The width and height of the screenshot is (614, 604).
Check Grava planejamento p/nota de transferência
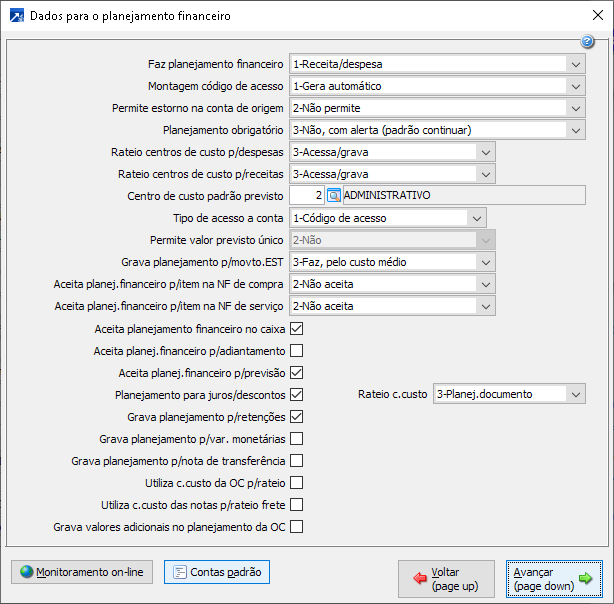(x=296, y=461)
